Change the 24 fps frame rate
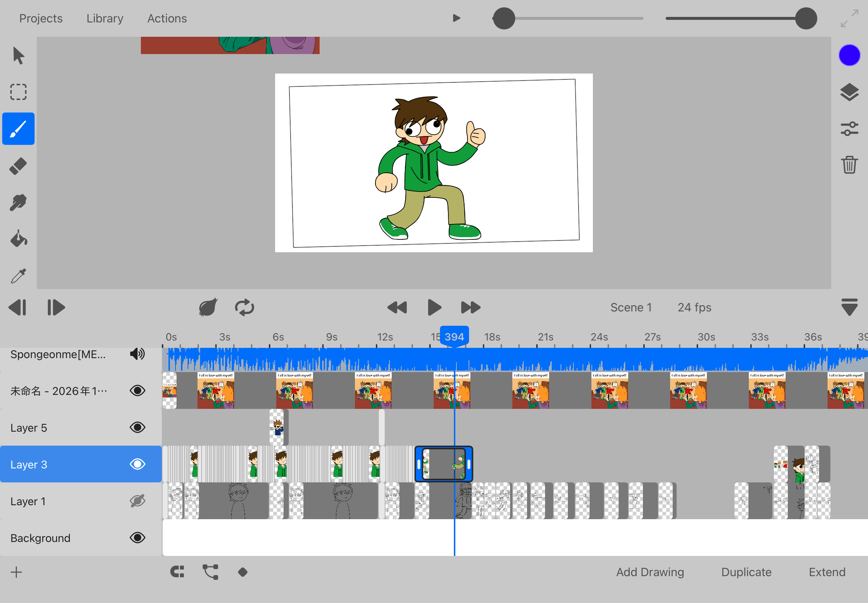 click(x=694, y=307)
